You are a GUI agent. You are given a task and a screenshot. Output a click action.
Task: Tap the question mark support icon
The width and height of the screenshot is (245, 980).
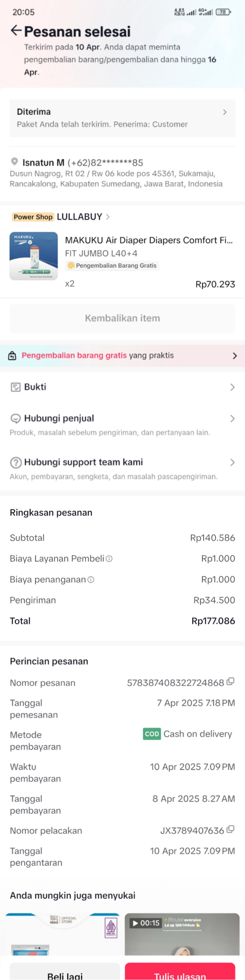coord(16,462)
